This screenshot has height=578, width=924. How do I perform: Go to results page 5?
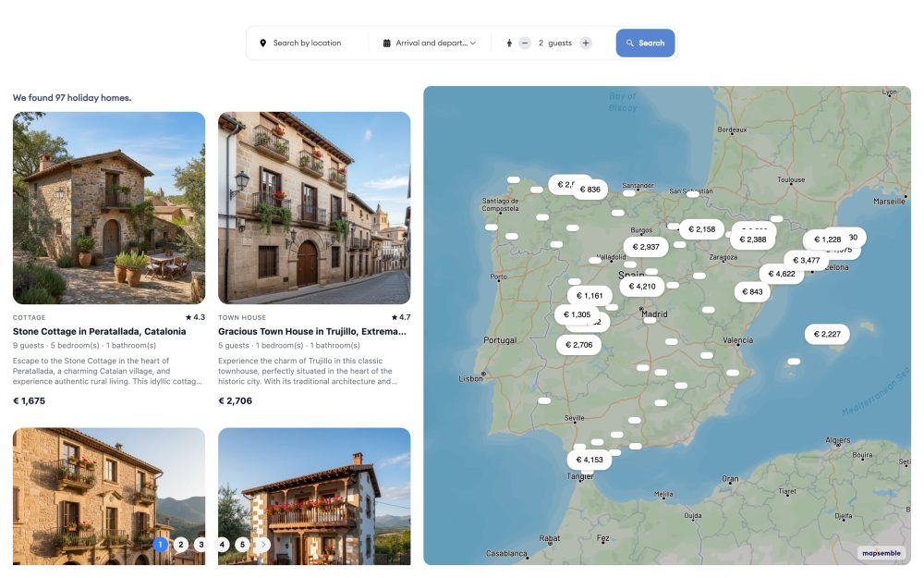[242, 545]
